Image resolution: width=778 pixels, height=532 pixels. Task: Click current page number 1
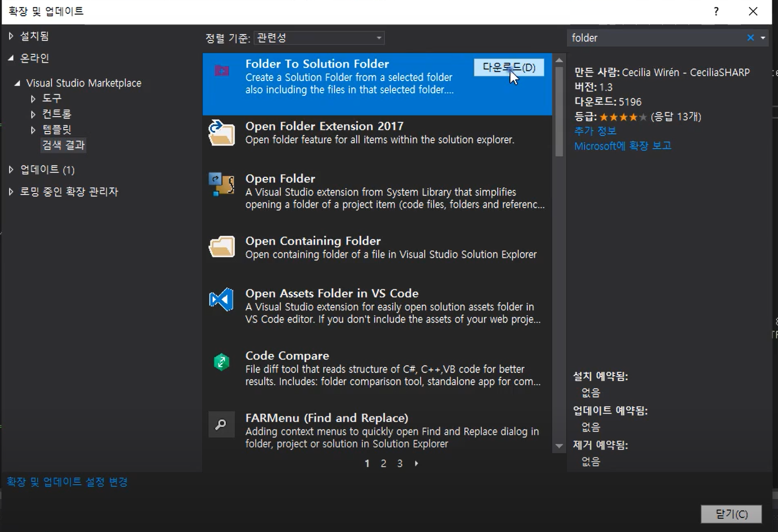coord(367,464)
